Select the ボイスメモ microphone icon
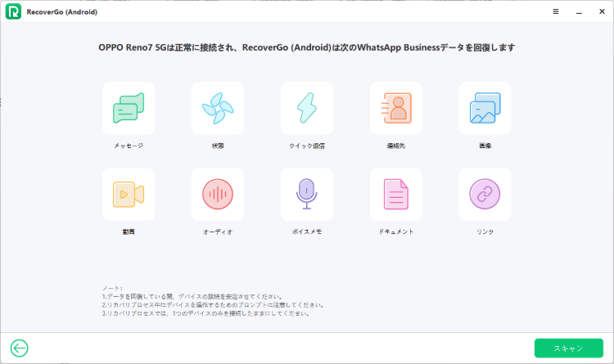Screen dimensions: 614x364 (307, 194)
